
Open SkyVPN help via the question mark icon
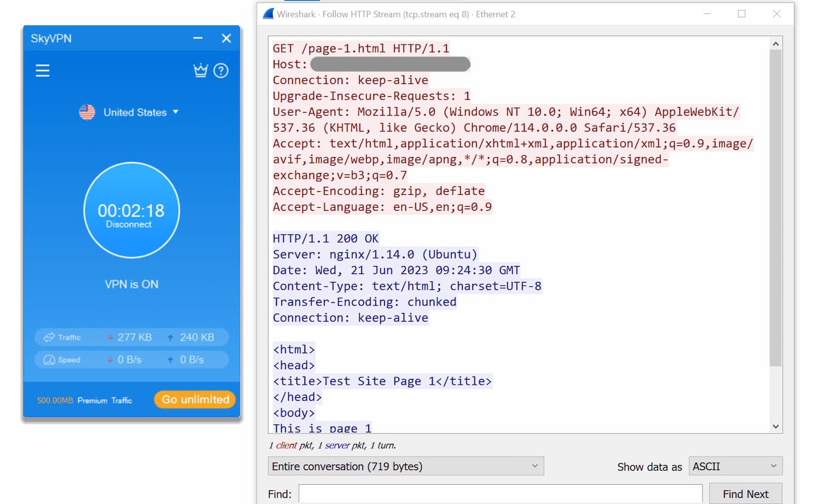(x=221, y=70)
